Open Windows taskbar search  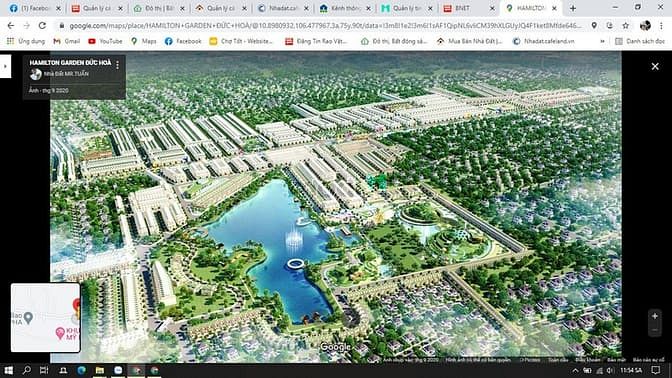[27, 370]
